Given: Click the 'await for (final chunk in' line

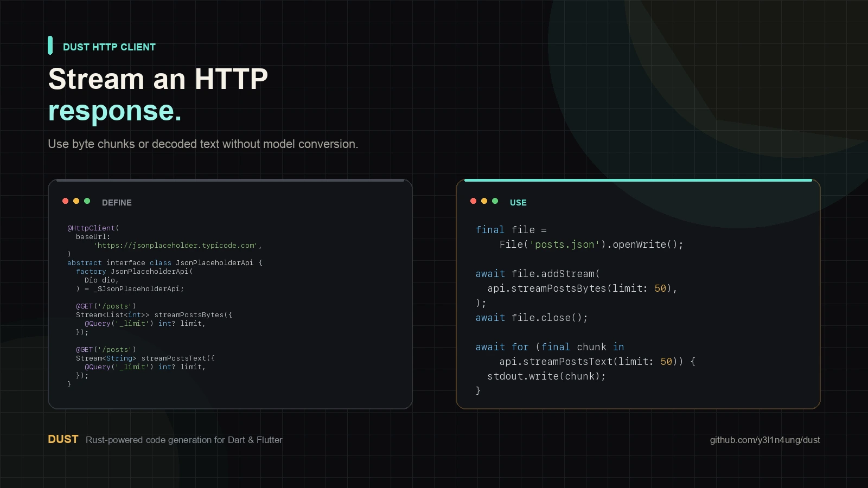Looking at the screenshot, I should click(550, 347).
